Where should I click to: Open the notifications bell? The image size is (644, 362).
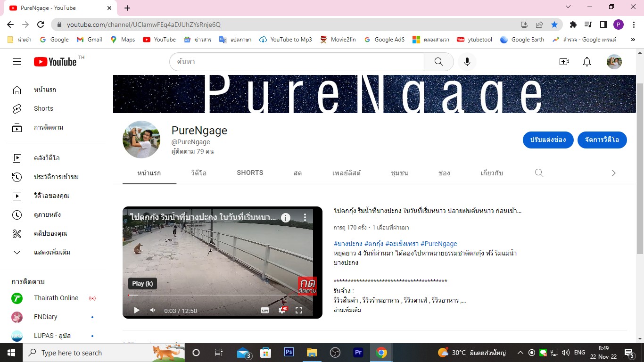click(x=587, y=62)
